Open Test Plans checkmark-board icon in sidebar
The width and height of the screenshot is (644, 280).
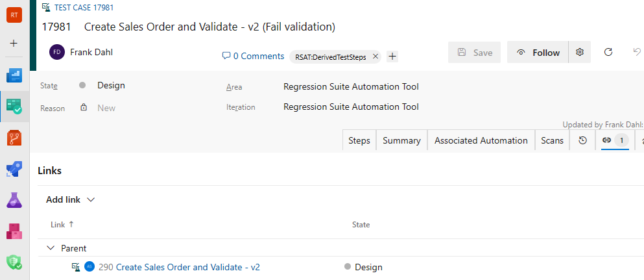pos(14,107)
